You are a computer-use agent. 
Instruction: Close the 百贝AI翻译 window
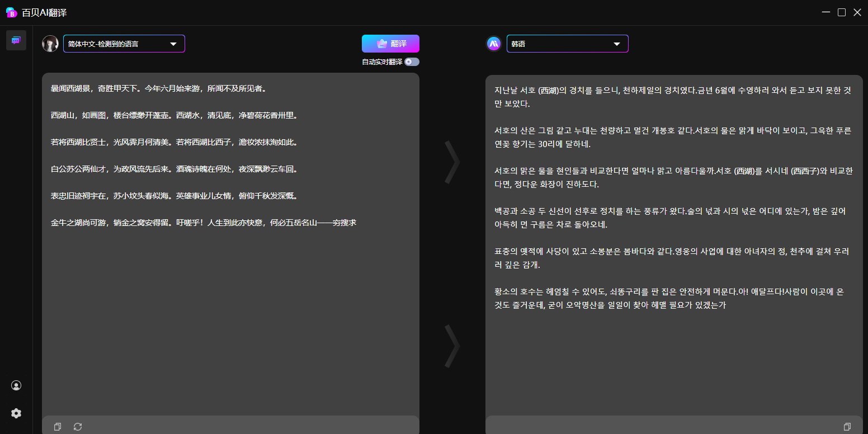point(857,12)
